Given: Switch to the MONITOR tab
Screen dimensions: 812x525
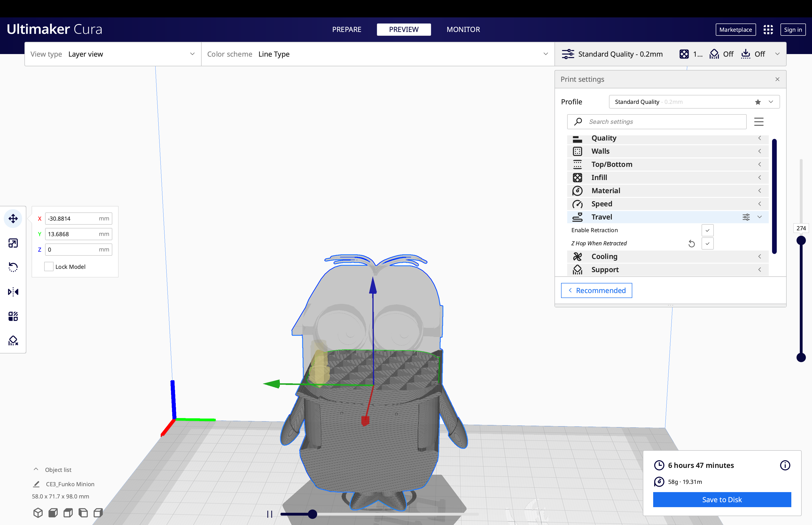Looking at the screenshot, I should tap(463, 29).
